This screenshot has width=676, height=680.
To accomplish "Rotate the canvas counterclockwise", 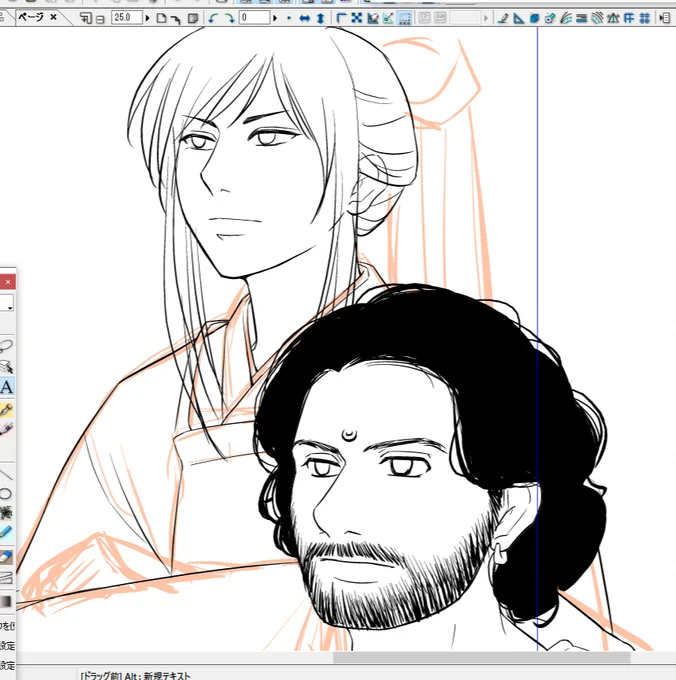I will [212, 18].
